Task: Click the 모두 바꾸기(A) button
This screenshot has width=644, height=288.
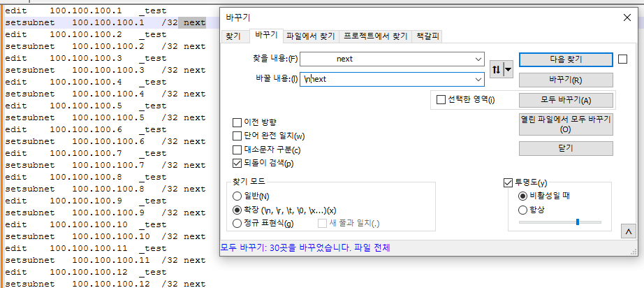Action: click(566, 100)
